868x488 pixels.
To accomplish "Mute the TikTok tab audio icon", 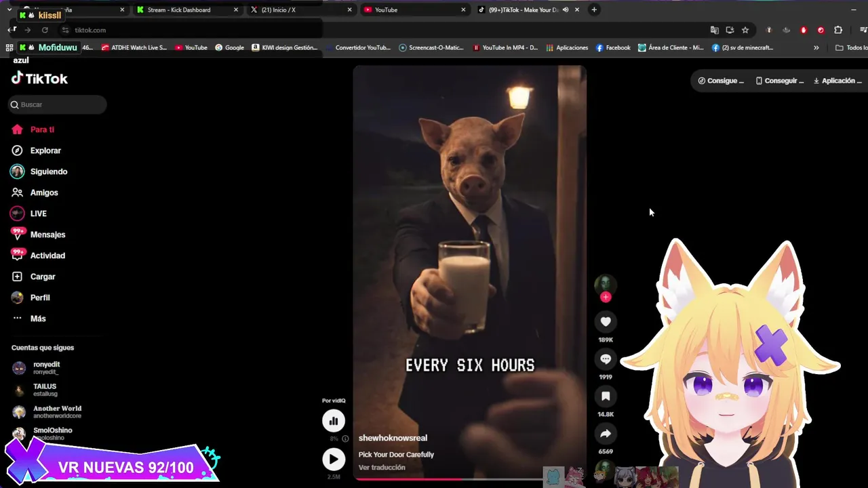I will click(x=566, y=10).
